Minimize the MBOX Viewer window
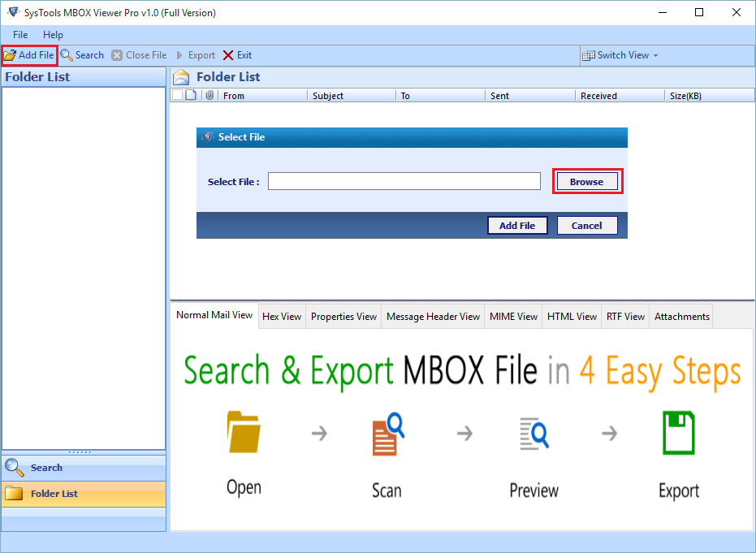 pyautogui.click(x=663, y=12)
